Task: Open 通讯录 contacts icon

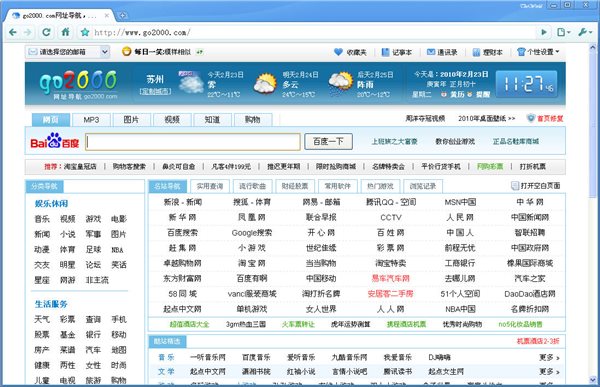Action: [x=431, y=52]
